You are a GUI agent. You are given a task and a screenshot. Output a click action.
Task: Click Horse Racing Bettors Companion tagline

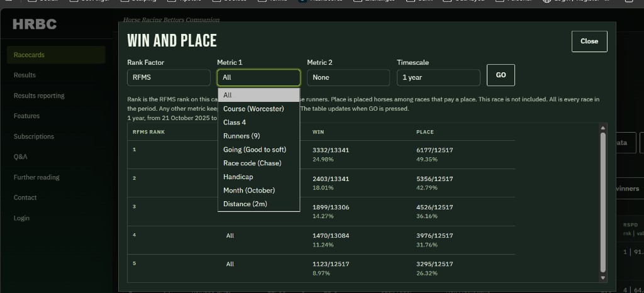point(171,19)
